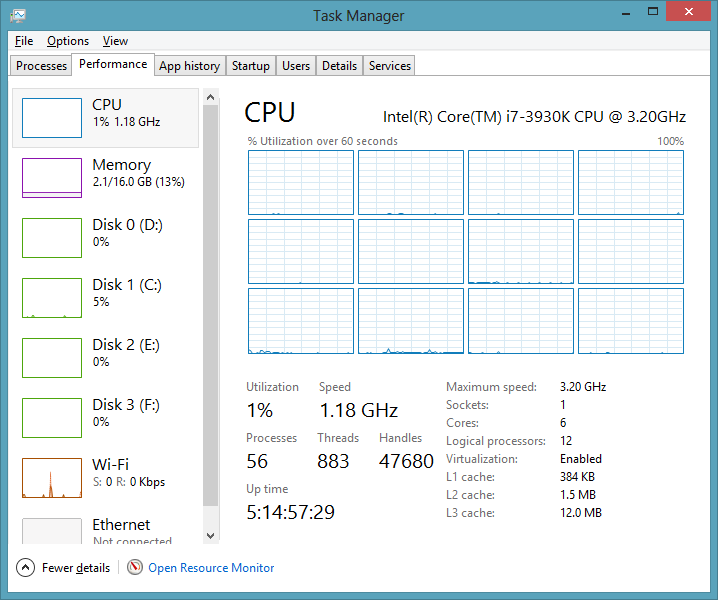The image size is (718, 600).
Task: Close the Task Manager window
Action: click(x=689, y=12)
